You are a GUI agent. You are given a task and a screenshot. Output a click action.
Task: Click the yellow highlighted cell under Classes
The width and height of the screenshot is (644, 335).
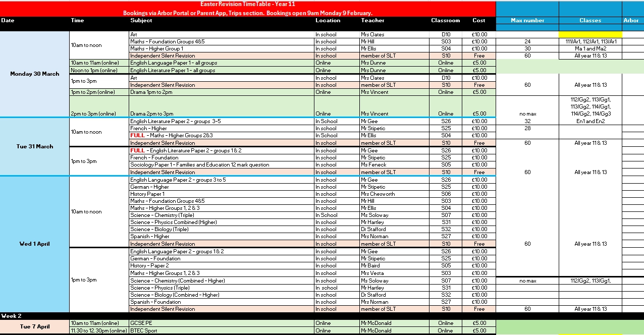point(590,35)
